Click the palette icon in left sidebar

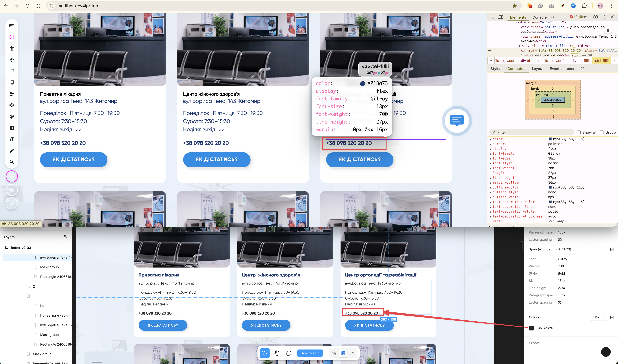pyautogui.click(x=12, y=116)
